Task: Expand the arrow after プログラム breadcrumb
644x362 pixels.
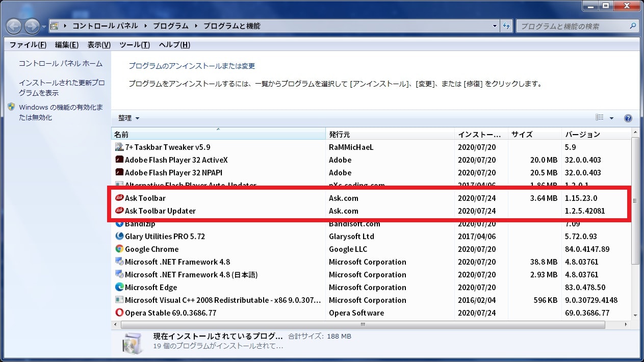Action: click(196, 26)
